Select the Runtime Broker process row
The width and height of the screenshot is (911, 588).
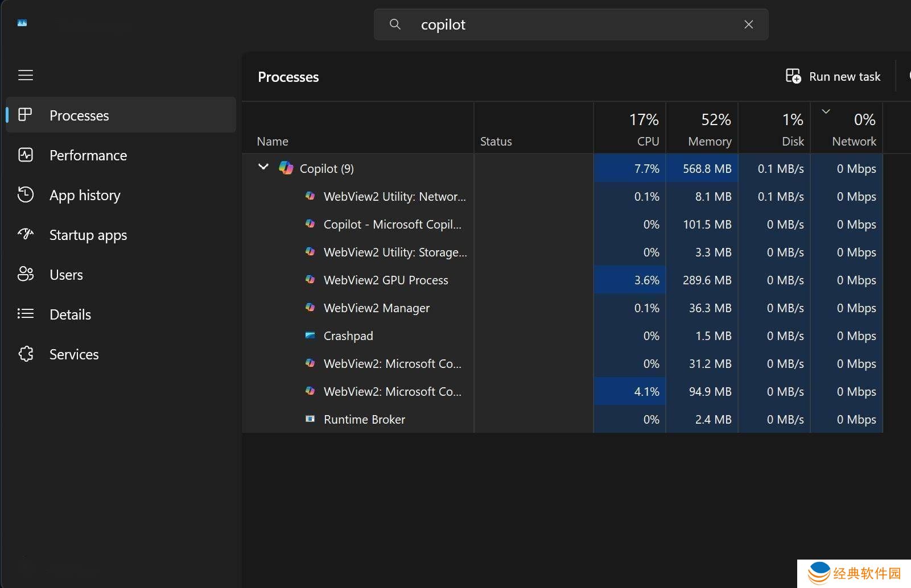[x=364, y=420]
